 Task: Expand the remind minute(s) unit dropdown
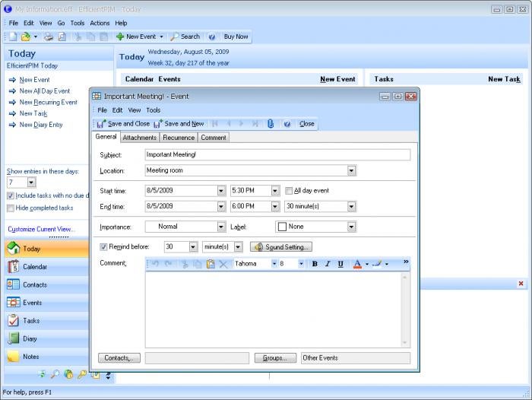point(238,247)
